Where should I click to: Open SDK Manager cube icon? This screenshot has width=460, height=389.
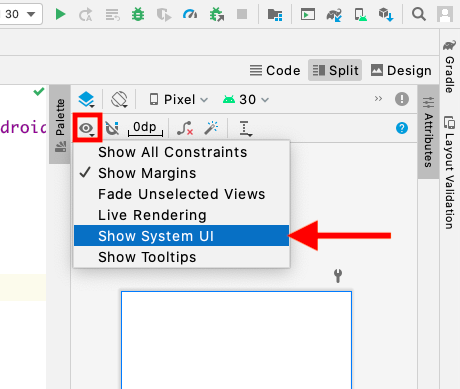coord(386,15)
